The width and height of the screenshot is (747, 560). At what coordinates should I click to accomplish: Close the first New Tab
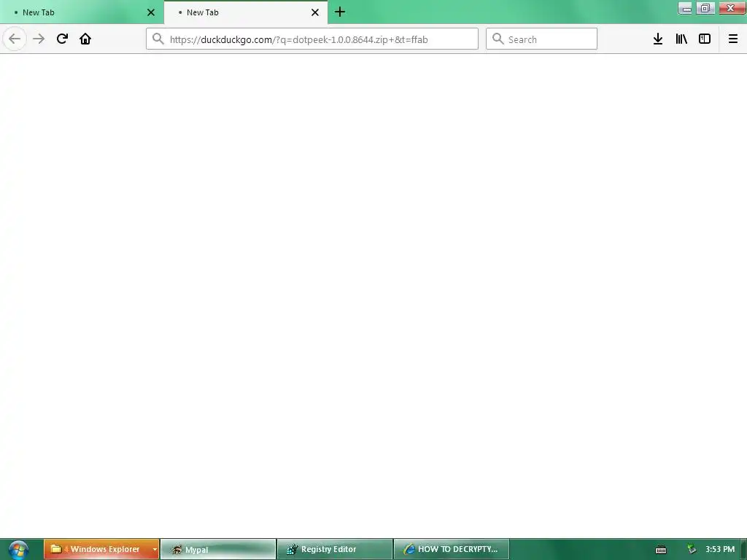[x=151, y=12]
